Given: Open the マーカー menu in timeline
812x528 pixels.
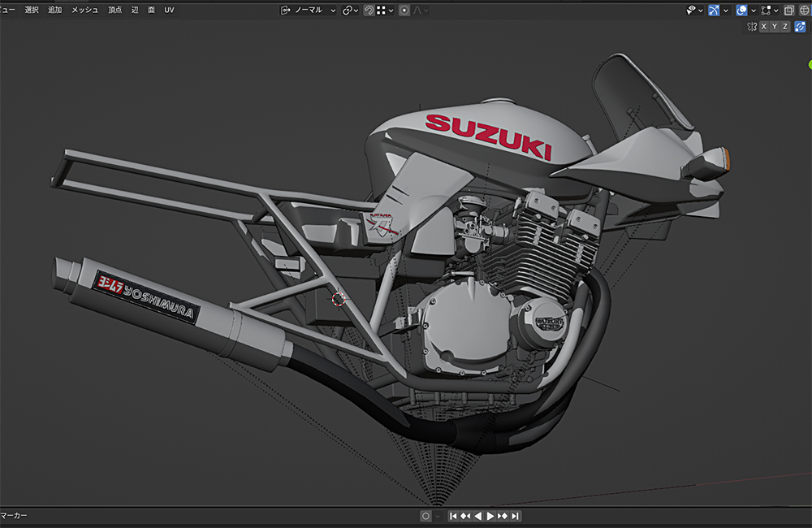Looking at the screenshot, I should tap(14, 516).
